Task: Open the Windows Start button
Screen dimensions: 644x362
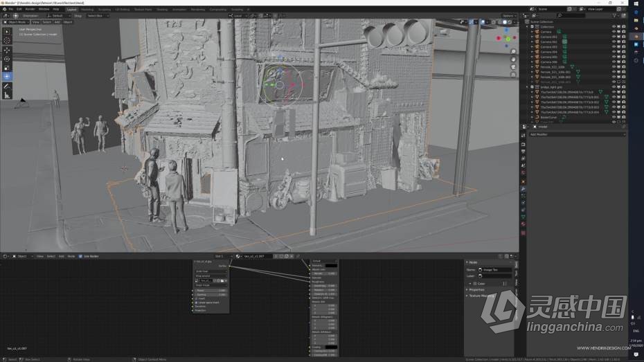Action: pos(636,3)
